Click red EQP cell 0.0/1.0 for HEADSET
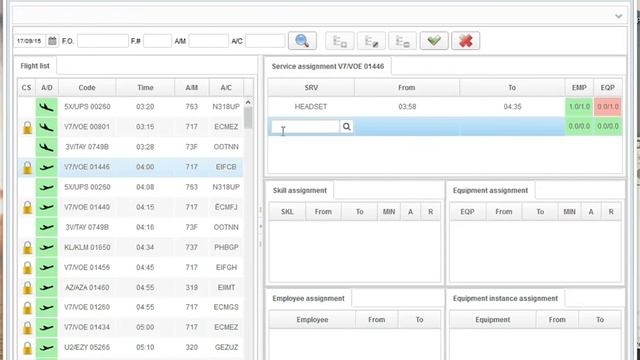The image size is (640, 360). tap(608, 107)
